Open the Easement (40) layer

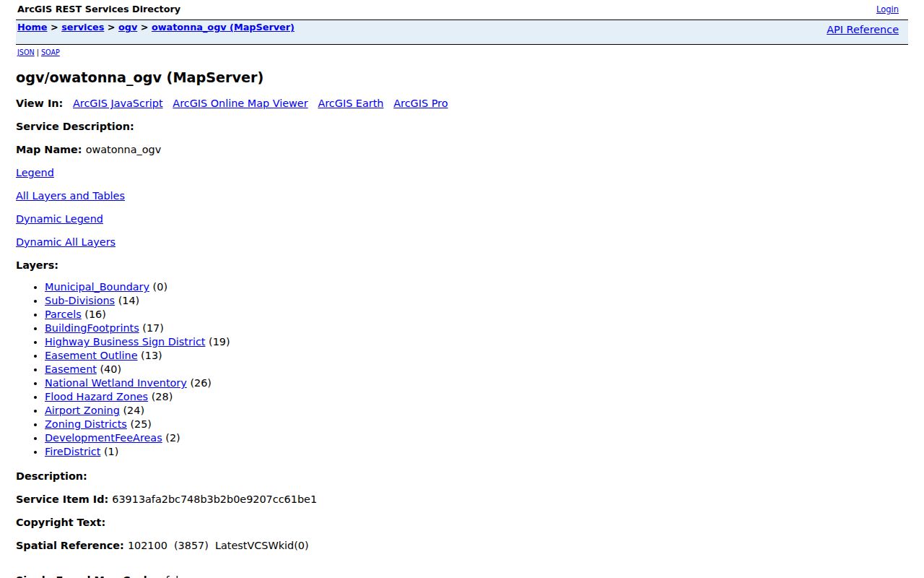[x=71, y=369]
